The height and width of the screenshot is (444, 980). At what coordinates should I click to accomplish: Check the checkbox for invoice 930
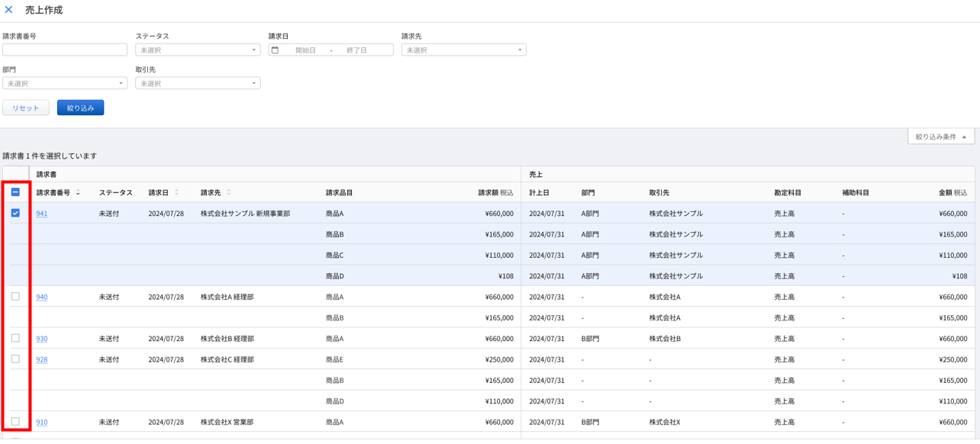(x=15, y=338)
